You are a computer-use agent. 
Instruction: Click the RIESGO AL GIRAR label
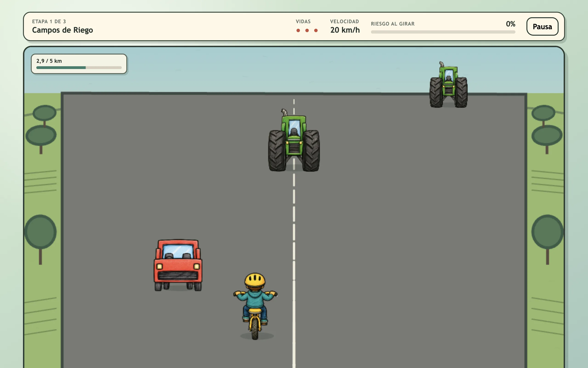[393, 24]
